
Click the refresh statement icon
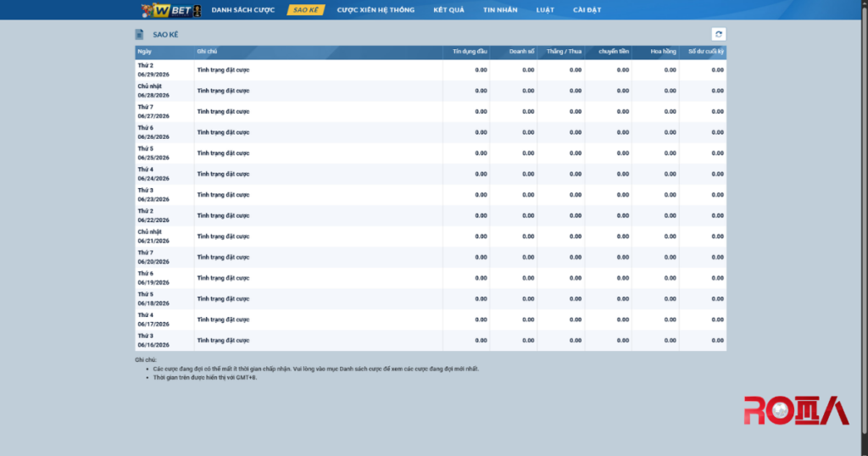[719, 34]
